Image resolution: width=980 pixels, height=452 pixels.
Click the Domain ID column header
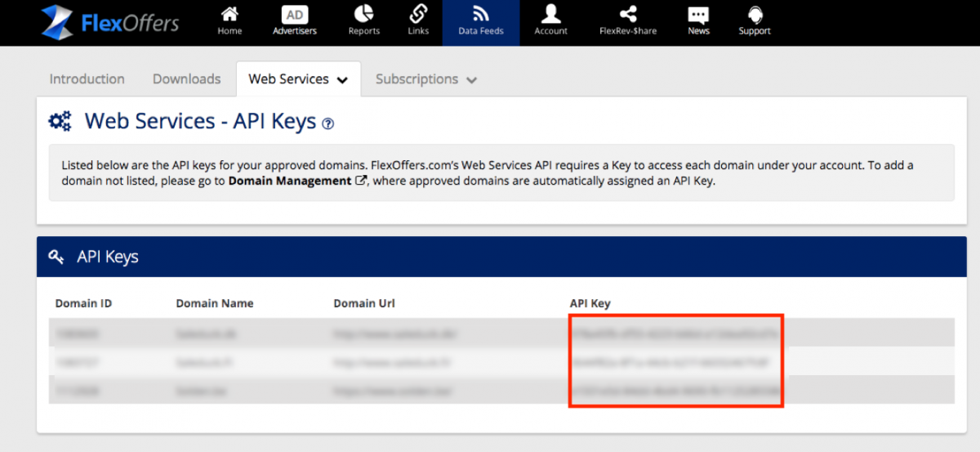[x=83, y=303]
